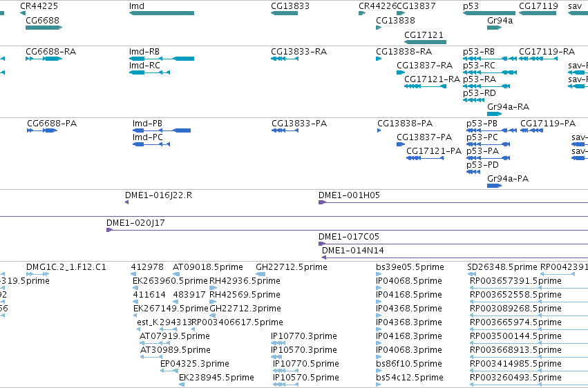Click EST RP003657391.5prime
The width and height of the screenshot is (588, 388).
529,288
